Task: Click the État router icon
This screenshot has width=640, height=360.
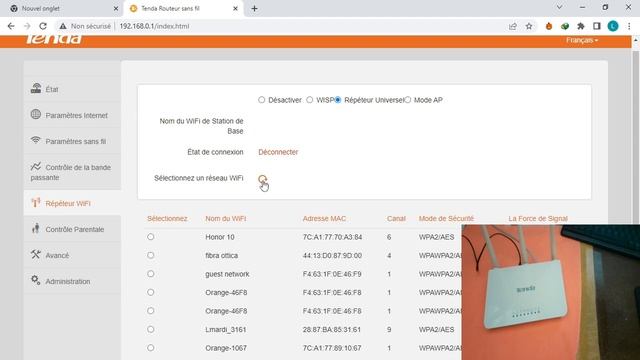Action: (x=36, y=88)
